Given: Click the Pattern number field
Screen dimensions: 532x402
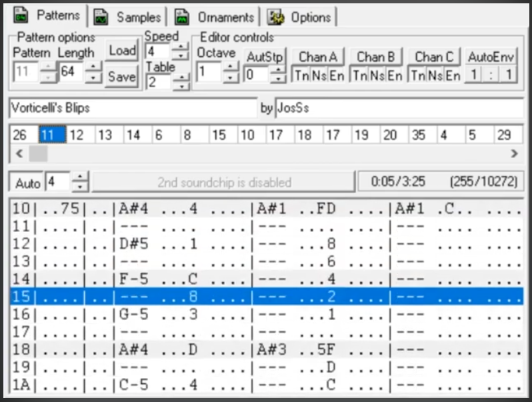Looking at the screenshot, I should 26,72.
